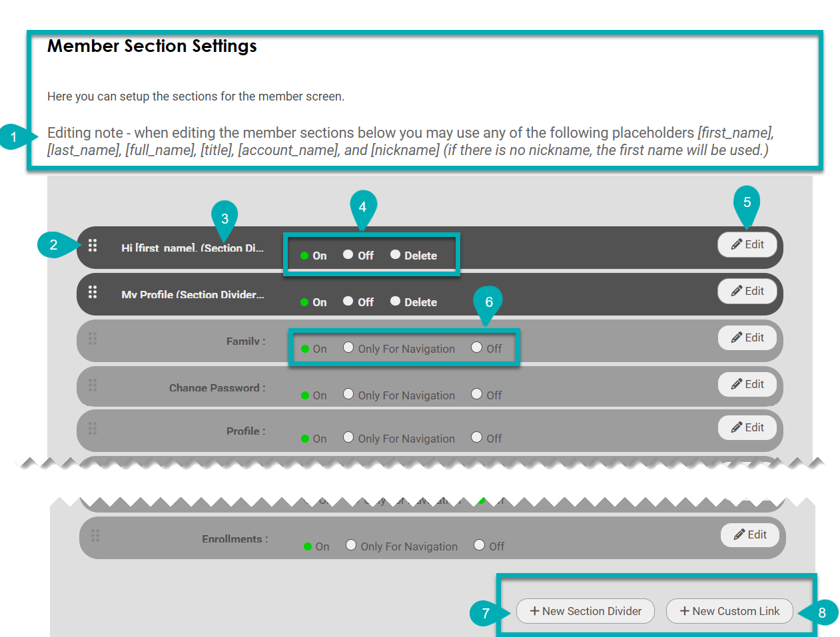This screenshot has width=840, height=637.
Task: Select Delete for the My Profile divider
Action: (x=396, y=301)
